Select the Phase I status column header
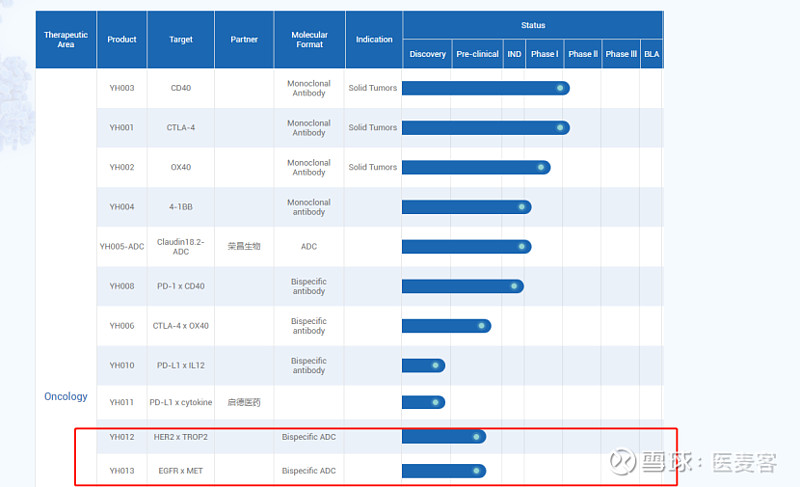Viewport: 800px width, 487px height. coord(544,54)
